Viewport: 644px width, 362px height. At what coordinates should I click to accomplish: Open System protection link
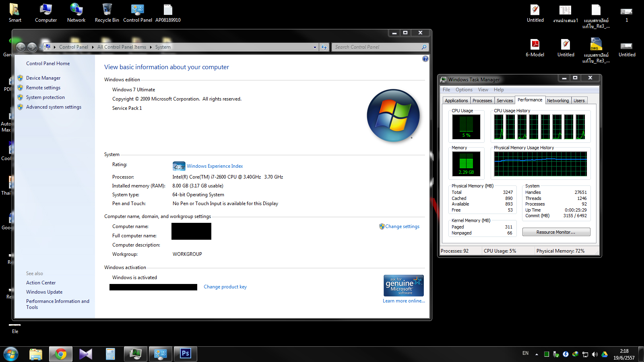pos(45,97)
